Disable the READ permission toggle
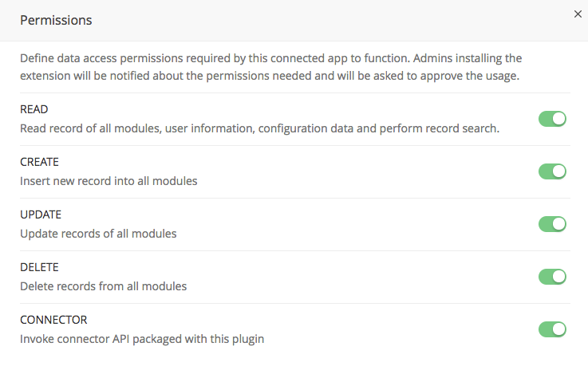Viewport: 588px width, 378px height. (552, 119)
